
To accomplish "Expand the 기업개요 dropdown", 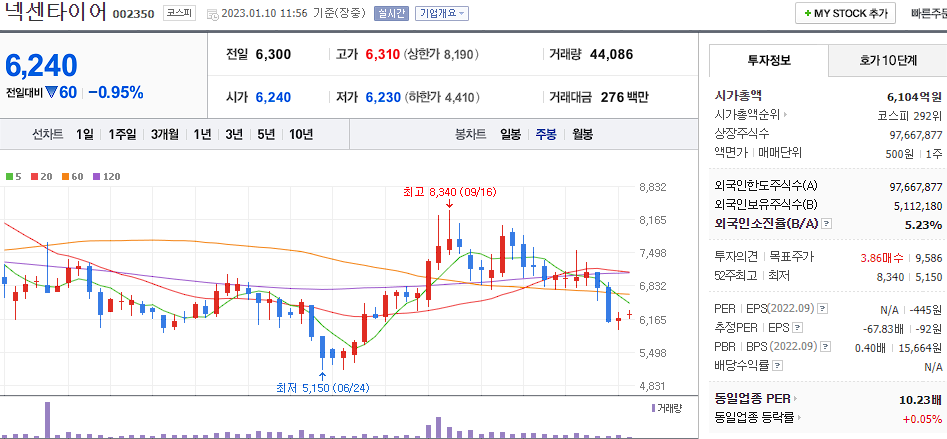I will [441, 14].
